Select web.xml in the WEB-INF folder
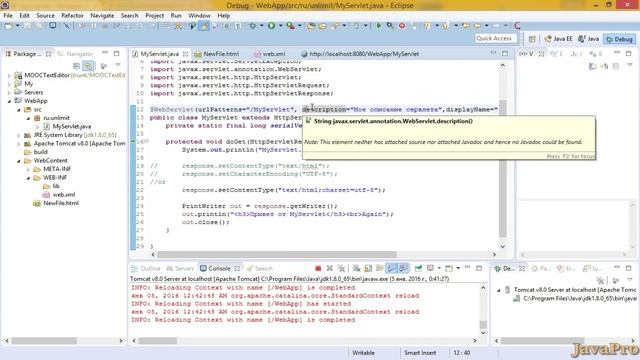 point(59,195)
